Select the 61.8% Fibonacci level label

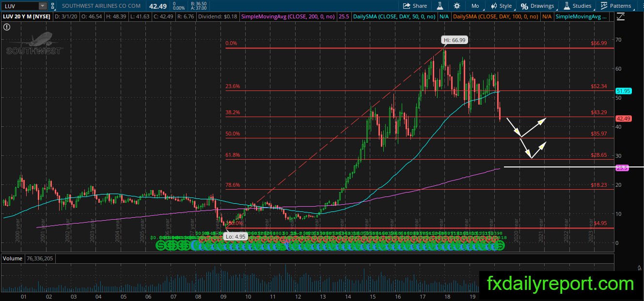pos(233,155)
